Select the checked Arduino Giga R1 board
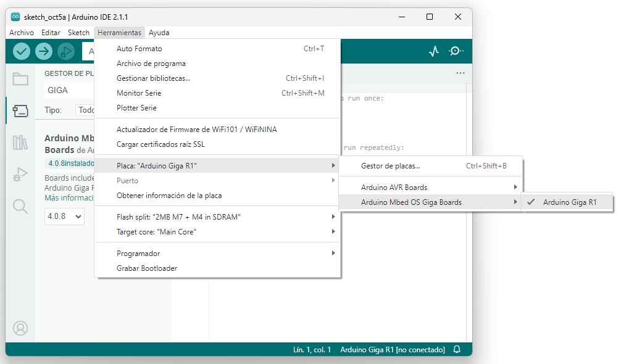 pos(569,202)
